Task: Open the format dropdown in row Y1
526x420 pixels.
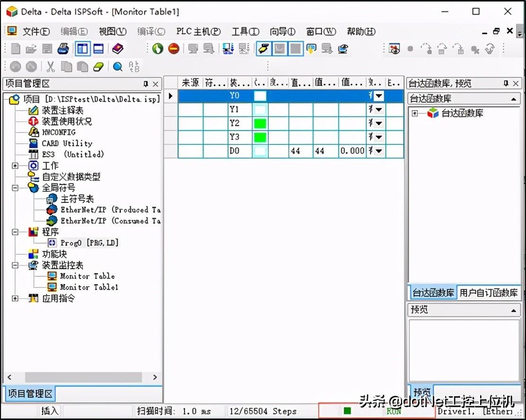Action: tap(379, 110)
